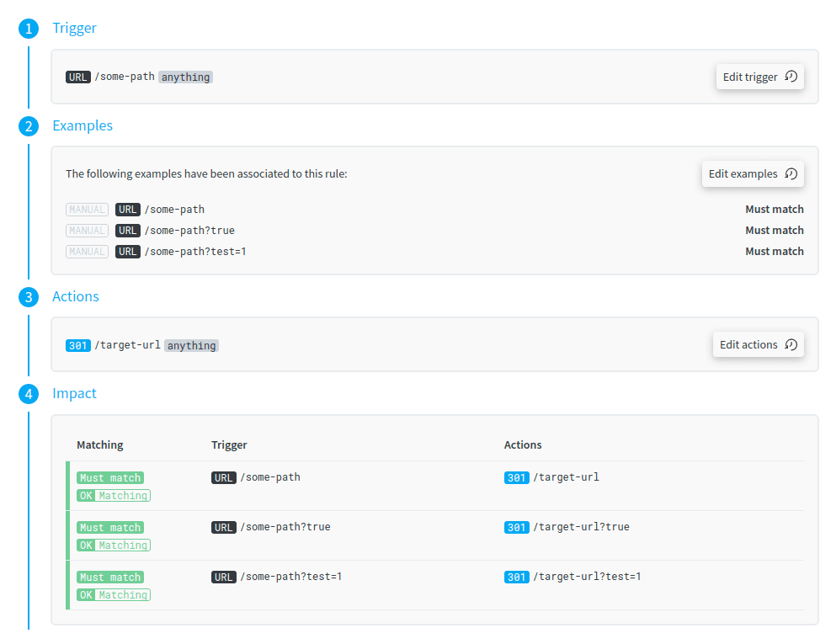
Task: Click 'OK Matching' badge in /some-path?test=1 impact row
Action: click(114, 595)
